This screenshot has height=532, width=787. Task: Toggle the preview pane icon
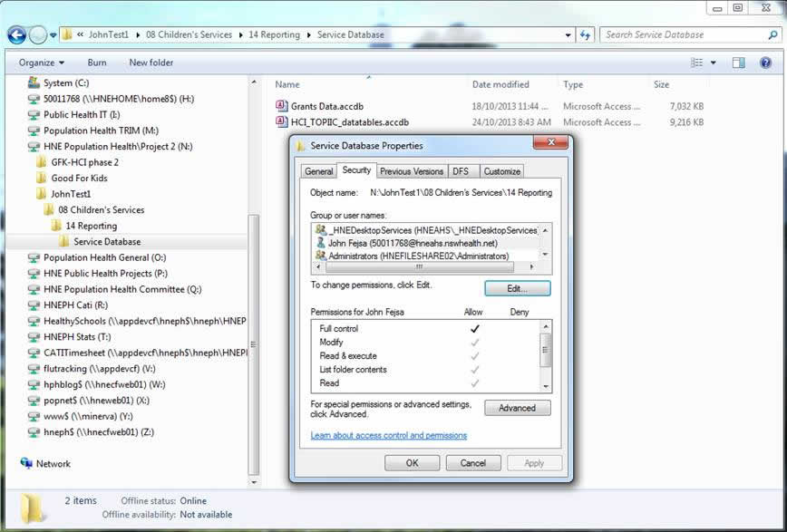(738, 63)
